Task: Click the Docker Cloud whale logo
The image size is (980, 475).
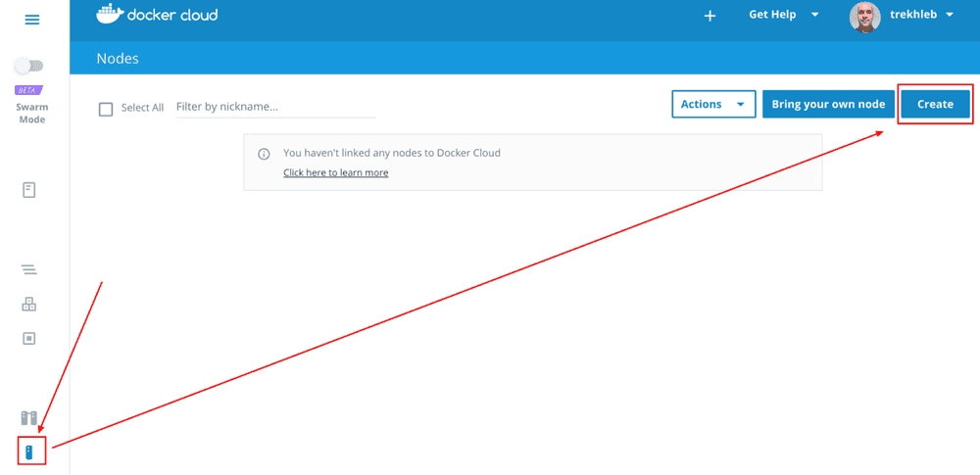Action: point(110,14)
